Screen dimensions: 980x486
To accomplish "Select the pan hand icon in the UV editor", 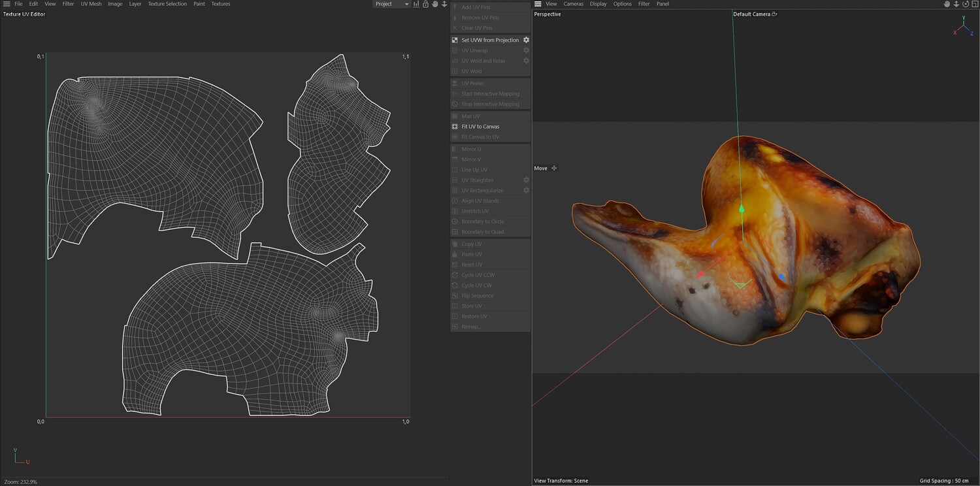I will pyautogui.click(x=434, y=4).
